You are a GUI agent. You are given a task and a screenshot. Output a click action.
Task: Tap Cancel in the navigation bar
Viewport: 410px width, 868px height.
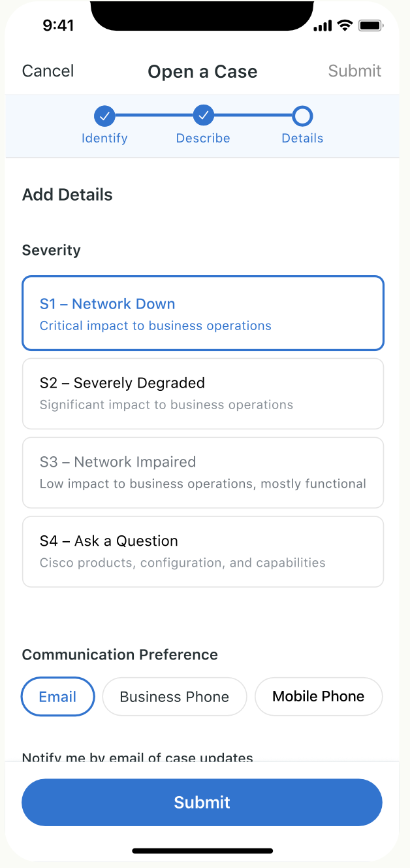point(48,71)
